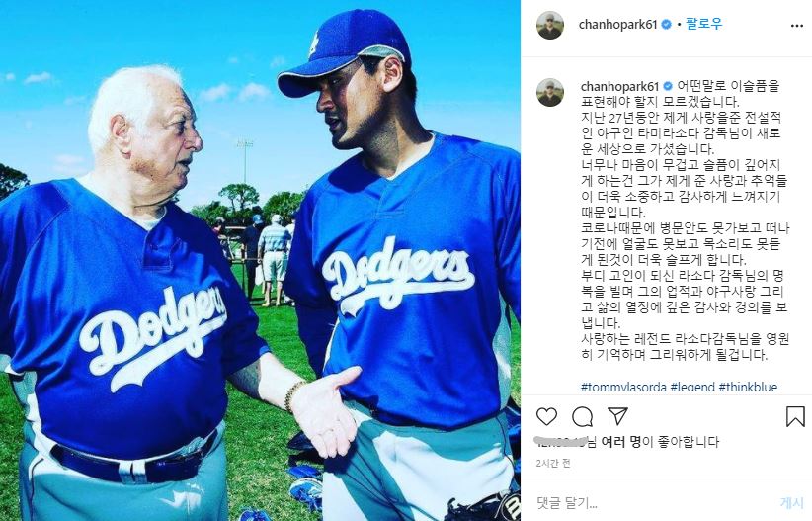This screenshot has height=521, width=812.
Task: Click the 2시간 전 timestamp
Action: (x=553, y=463)
